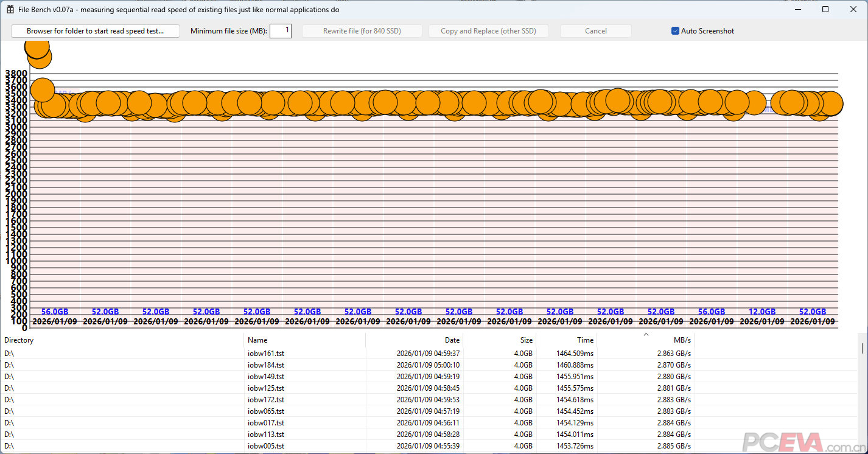Maximize the File Bench window
Screen dimensions: 868x454
825,10
